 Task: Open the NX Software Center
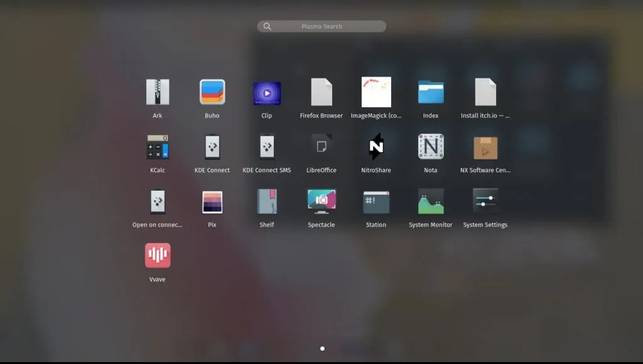click(485, 147)
